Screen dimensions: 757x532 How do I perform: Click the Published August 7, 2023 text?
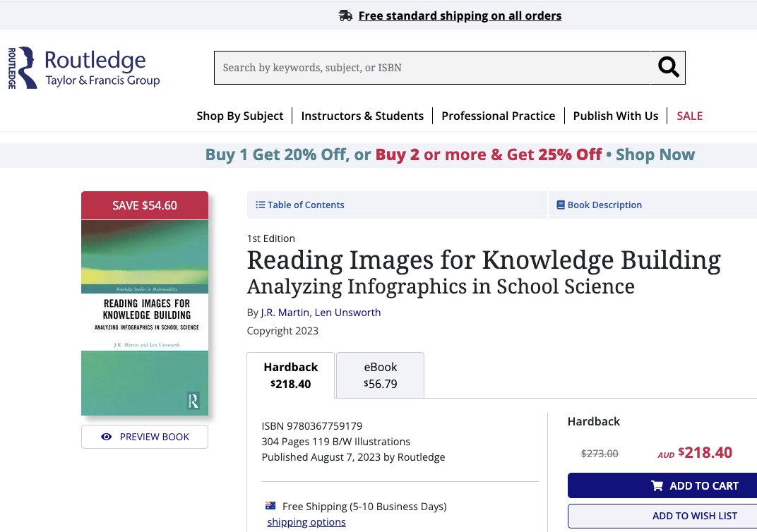(x=353, y=457)
